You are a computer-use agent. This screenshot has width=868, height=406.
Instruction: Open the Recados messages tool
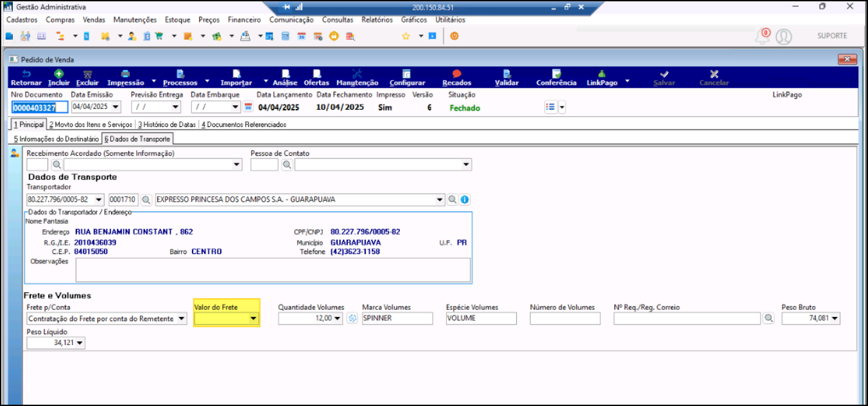457,78
